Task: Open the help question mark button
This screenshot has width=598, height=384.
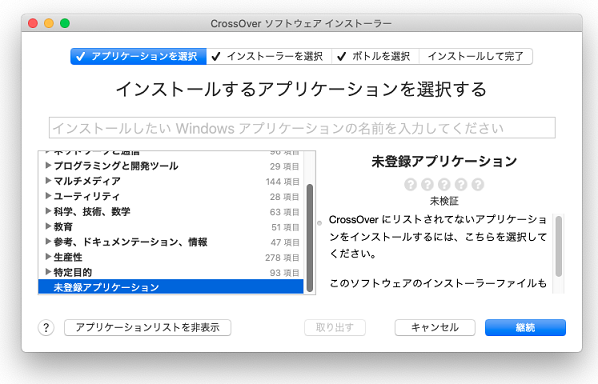Action: coord(46,328)
